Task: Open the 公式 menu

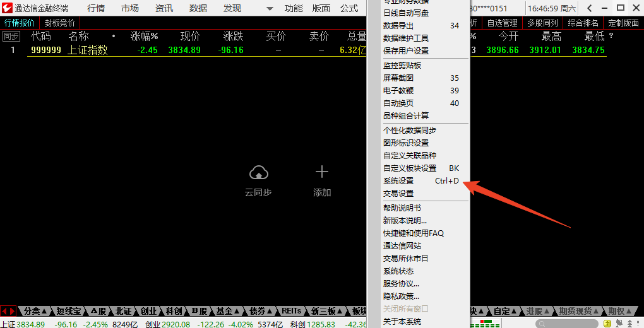Action: pos(350,8)
